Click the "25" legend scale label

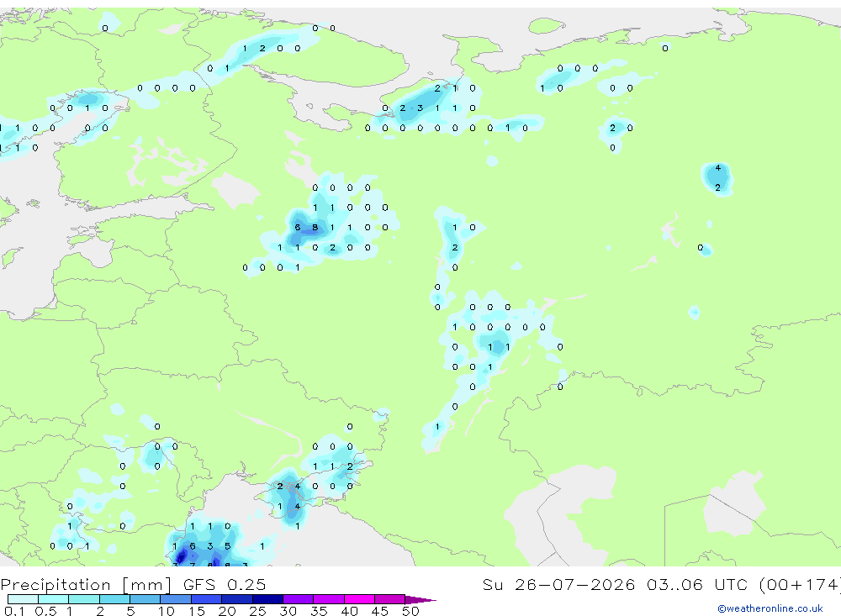tap(258, 611)
